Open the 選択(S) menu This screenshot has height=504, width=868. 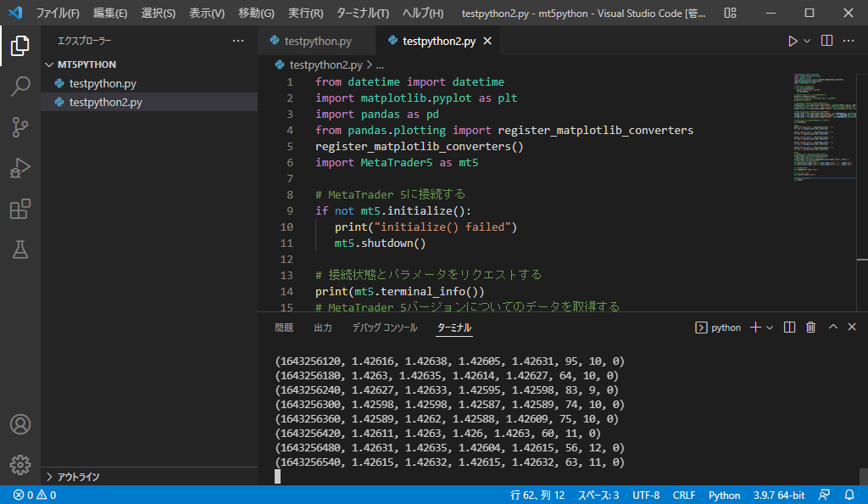pos(159,13)
